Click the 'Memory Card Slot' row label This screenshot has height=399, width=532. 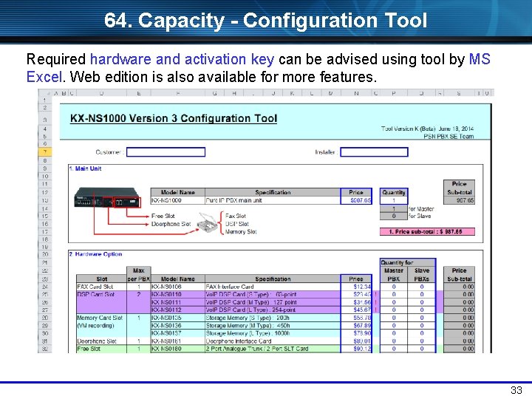(100, 318)
